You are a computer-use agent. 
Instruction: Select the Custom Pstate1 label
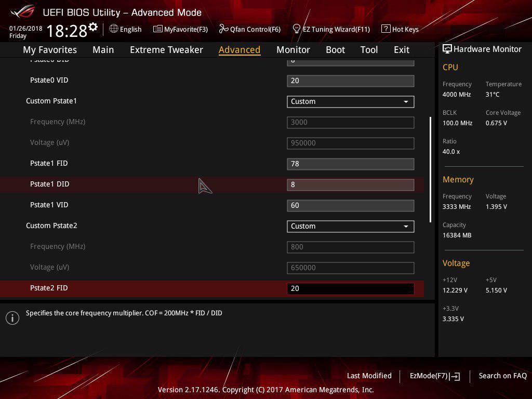tap(51, 101)
